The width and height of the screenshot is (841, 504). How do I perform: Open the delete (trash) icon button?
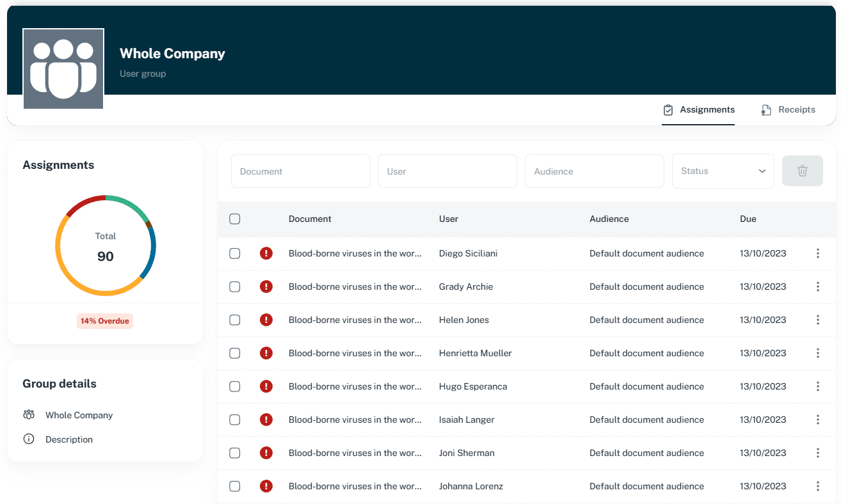[802, 171]
